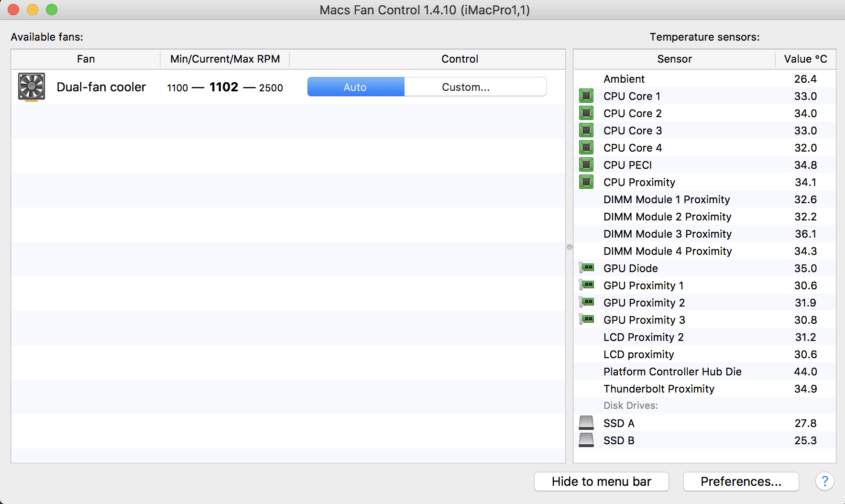Switch fan control to Auto

355,87
